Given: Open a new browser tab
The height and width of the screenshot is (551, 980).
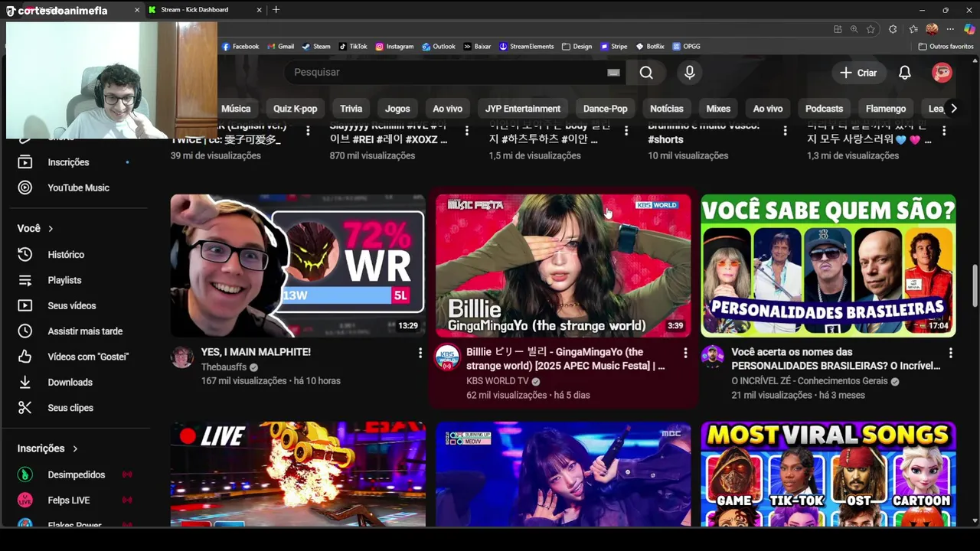Looking at the screenshot, I should coord(276,9).
